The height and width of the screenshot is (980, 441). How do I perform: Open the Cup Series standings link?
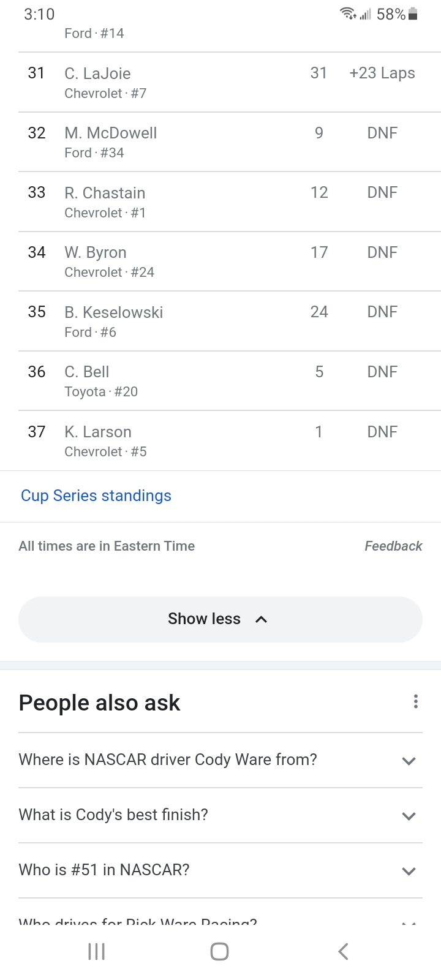(x=96, y=496)
